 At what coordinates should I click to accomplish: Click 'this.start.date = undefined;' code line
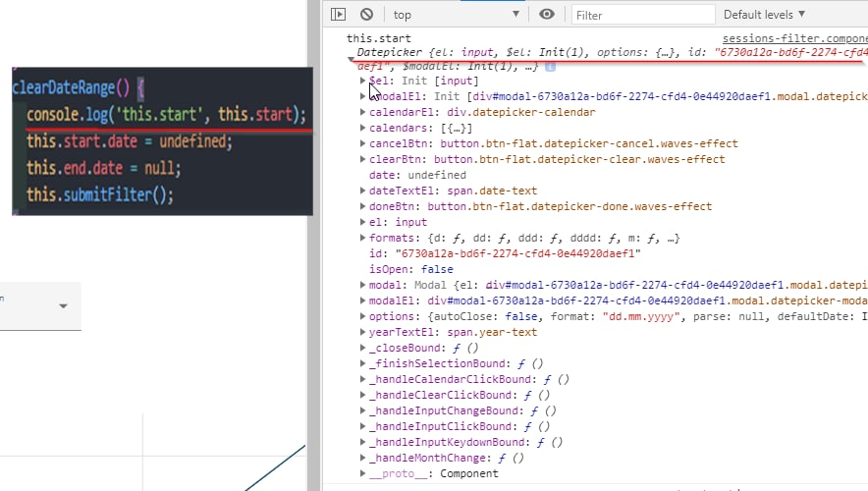130,141
